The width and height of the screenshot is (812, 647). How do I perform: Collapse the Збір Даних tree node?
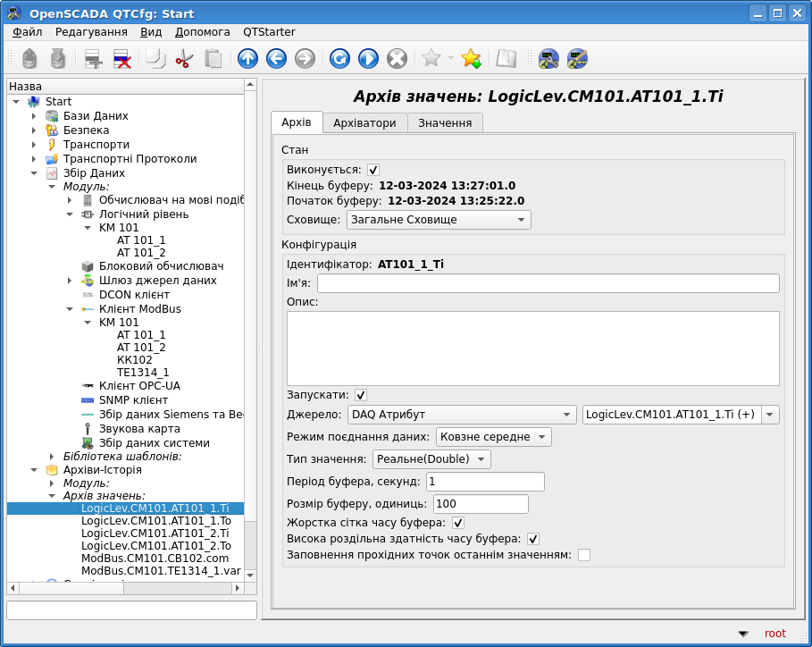coord(34,173)
